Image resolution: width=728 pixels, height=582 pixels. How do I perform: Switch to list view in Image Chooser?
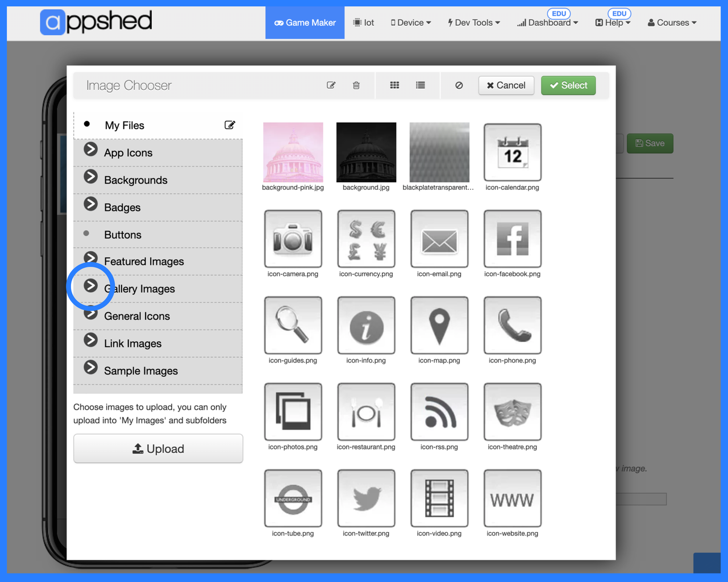click(420, 85)
